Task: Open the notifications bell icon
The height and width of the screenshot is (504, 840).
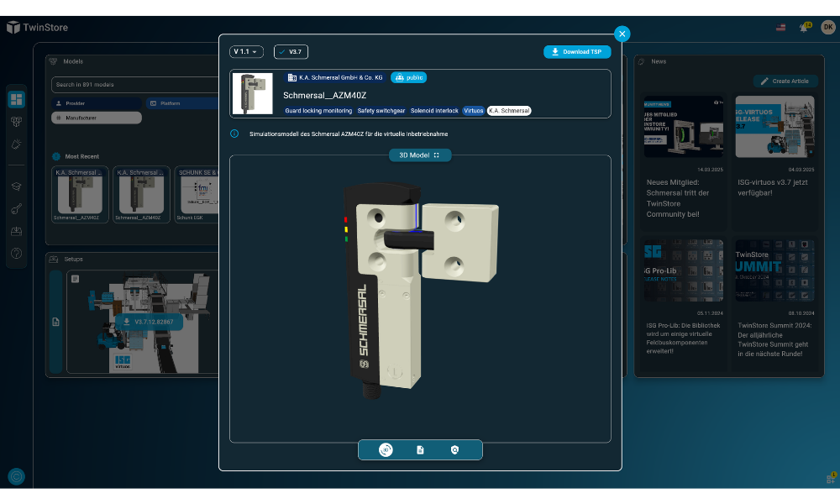Action: click(805, 28)
